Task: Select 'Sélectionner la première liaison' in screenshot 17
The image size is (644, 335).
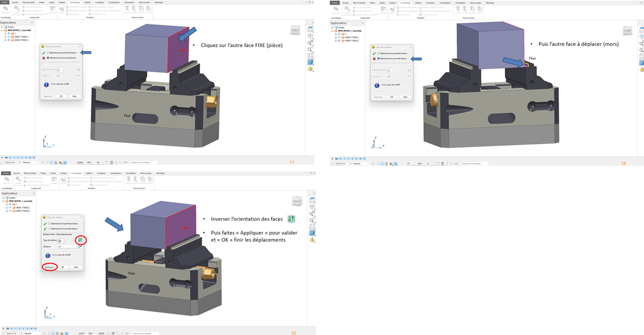Action: pyautogui.click(x=62, y=53)
